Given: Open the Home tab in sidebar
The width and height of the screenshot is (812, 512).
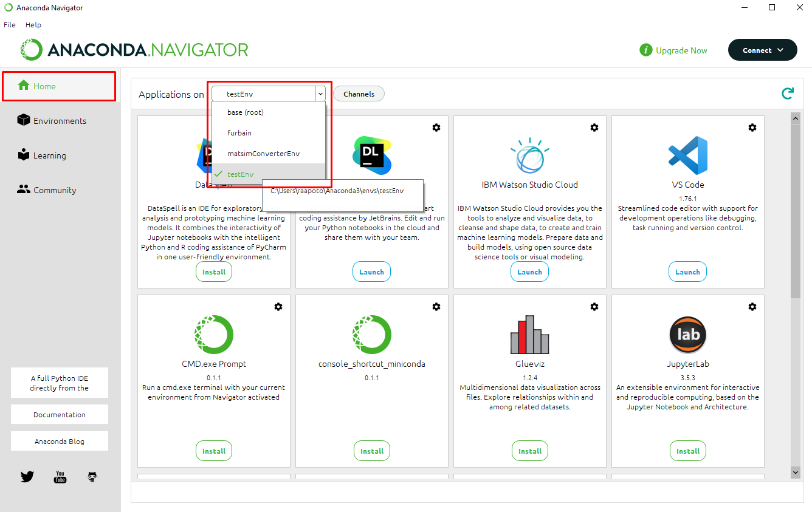Looking at the screenshot, I should [59, 86].
